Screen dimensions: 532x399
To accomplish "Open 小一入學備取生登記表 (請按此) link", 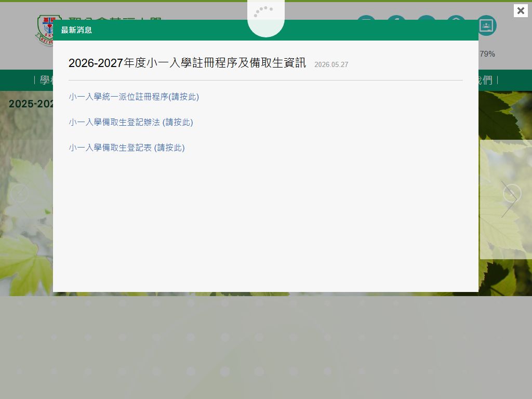I will [127, 148].
